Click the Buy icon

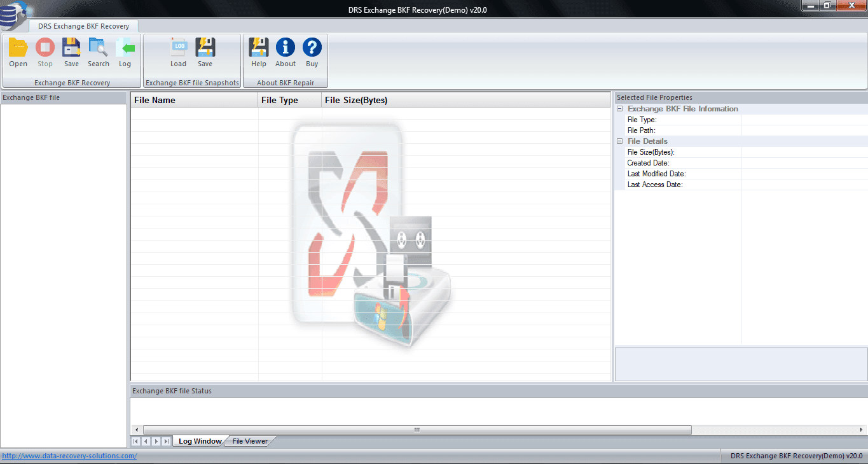tap(312, 51)
